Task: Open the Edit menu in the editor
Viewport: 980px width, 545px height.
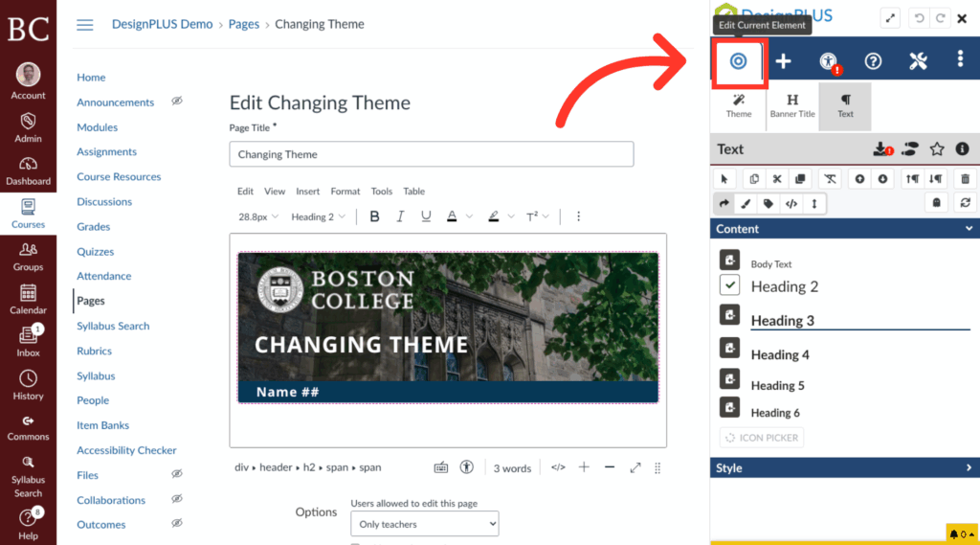Action: point(245,192)
